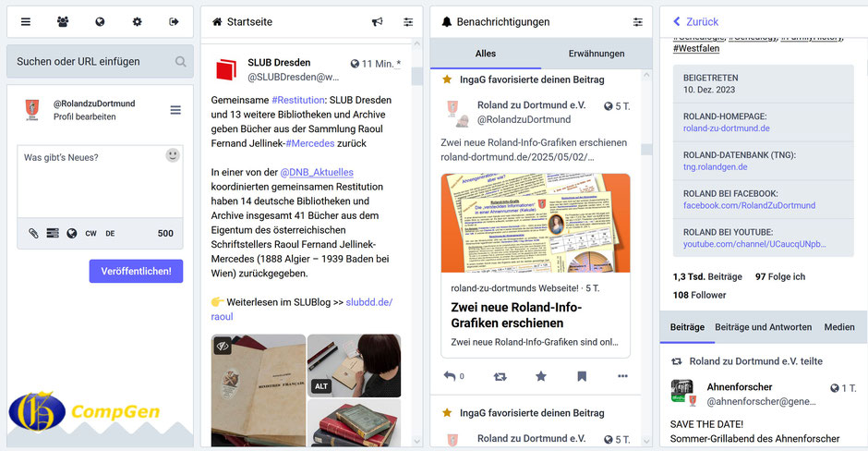Toggle hidden media eye icon on image

point(223,347)
